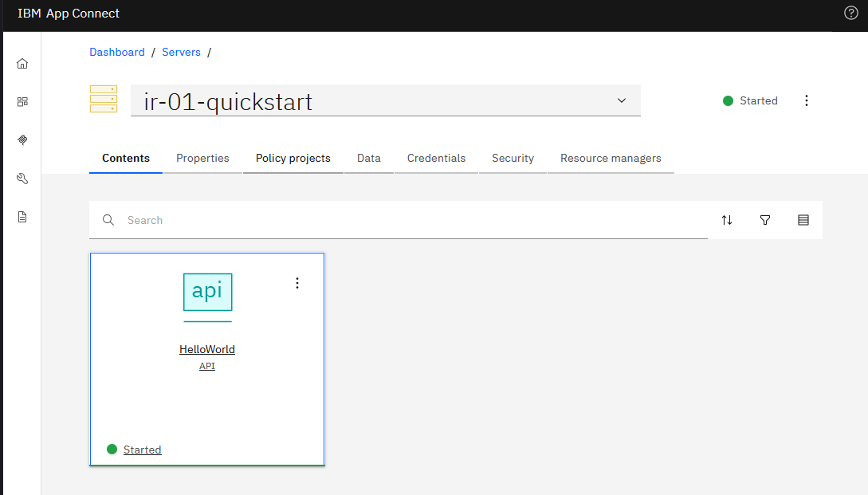Viewport: 868px width, 495px height.
Task: Open the wrench tools icon in sidebar
Action: click(x=22, y=179)
